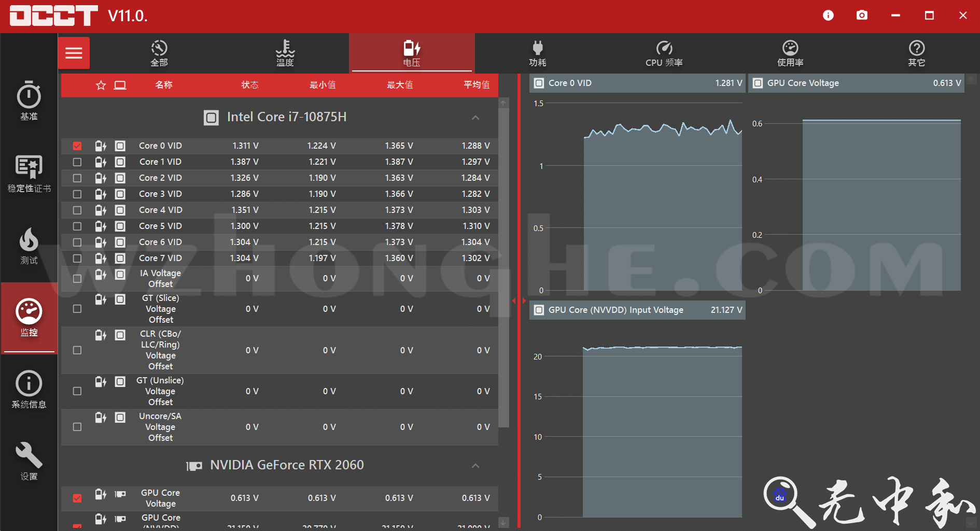The image size is (980, 531).
Task: Open the 稳定性证书 certificate section
Action: pos(29,174)
